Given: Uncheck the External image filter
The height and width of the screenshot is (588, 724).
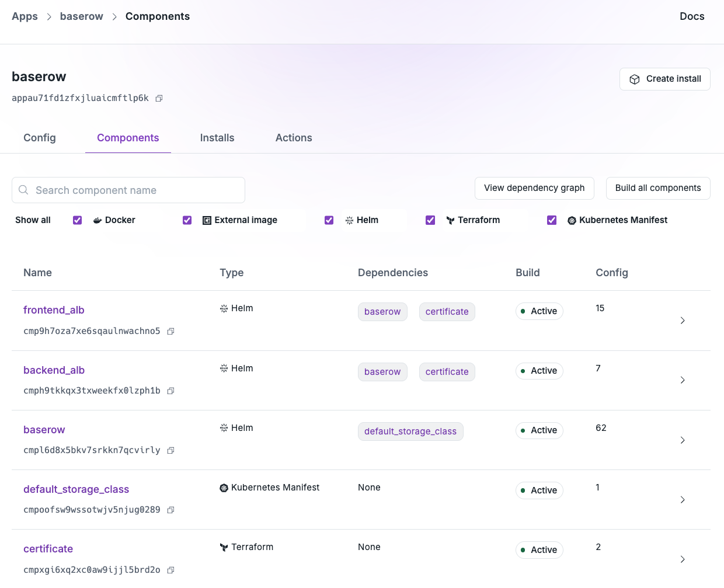Looking at the screenshot, I should click(187, 220).
